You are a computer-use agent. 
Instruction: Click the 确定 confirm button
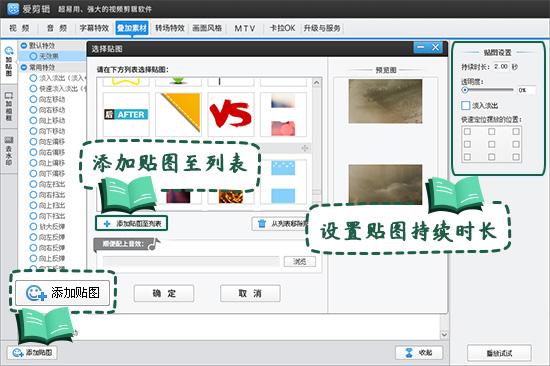coord(164,293)
